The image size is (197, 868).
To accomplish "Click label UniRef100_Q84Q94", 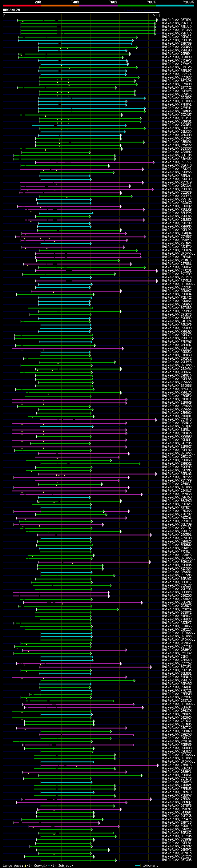I will (x=177, y=233).
